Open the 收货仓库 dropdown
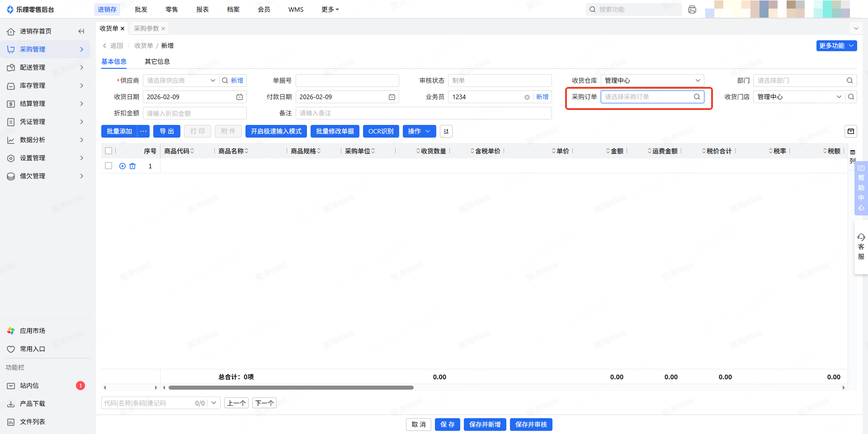868x434 pixels. [652, 81]
